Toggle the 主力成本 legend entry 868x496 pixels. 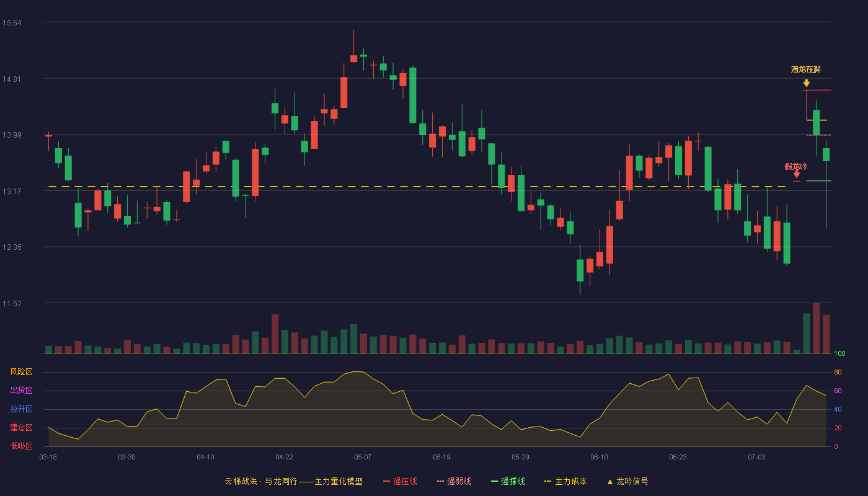coord(565,481)
